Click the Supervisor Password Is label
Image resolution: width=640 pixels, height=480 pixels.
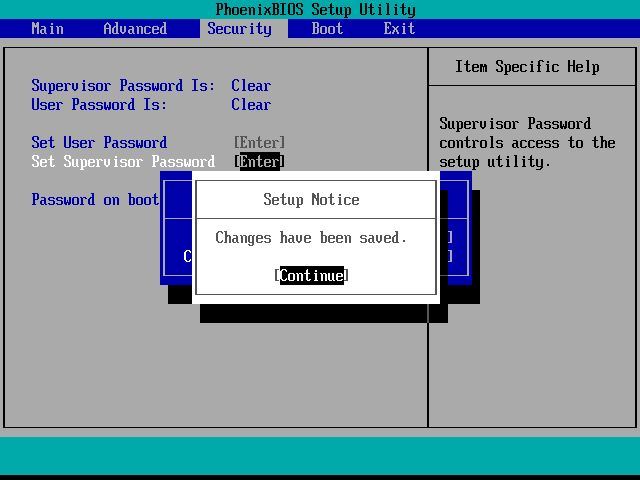click(123, 86)
